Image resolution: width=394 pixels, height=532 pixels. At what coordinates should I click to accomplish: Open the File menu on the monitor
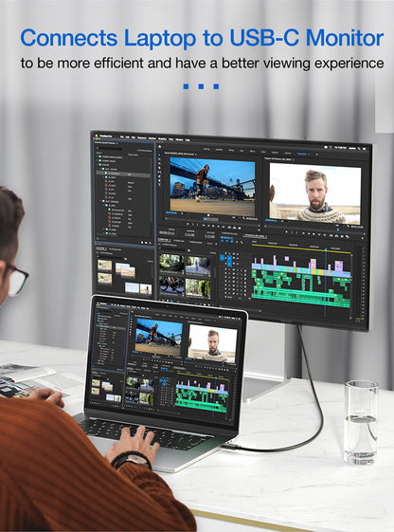click(121, 137)
